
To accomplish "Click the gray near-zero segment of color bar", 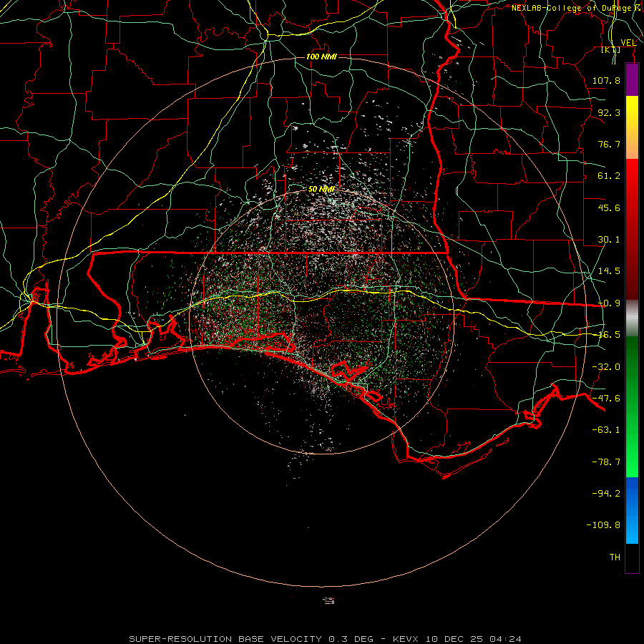I will click(632, 318).
